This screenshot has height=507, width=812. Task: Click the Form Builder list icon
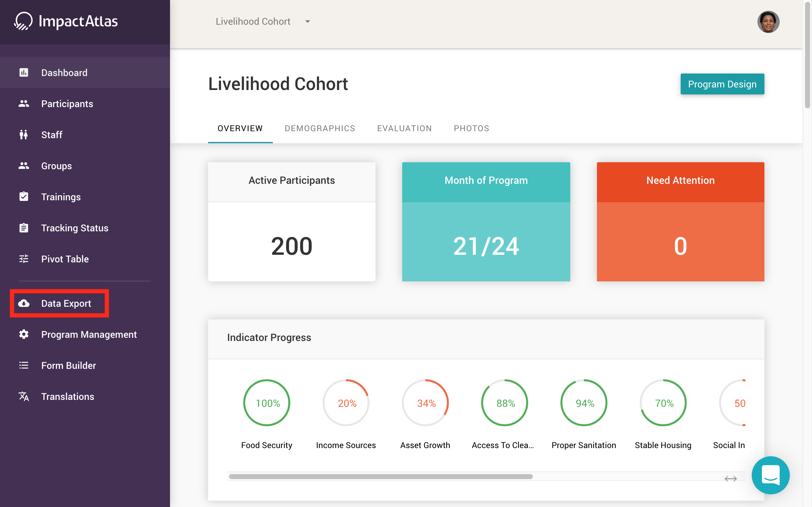pyautogui.click(x=23, y=365)
